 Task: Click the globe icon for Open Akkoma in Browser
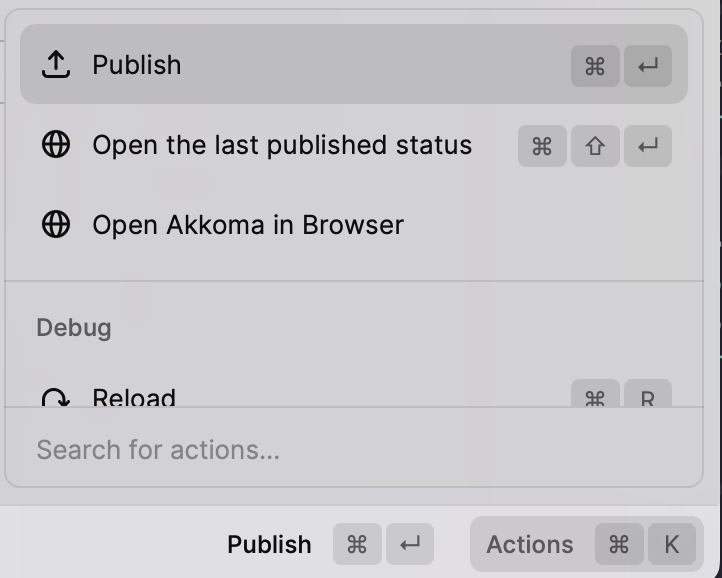click(56, 224)
